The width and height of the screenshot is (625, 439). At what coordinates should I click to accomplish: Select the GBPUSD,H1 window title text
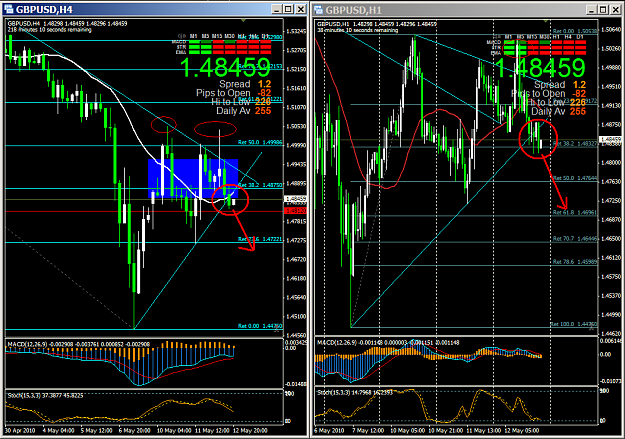click(x=354, y=10)
